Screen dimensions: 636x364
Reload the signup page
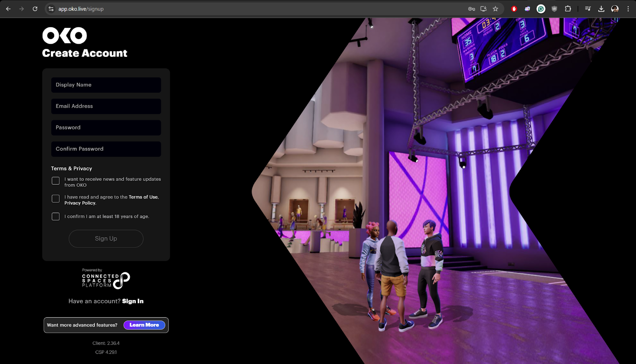tap(35, 9)
